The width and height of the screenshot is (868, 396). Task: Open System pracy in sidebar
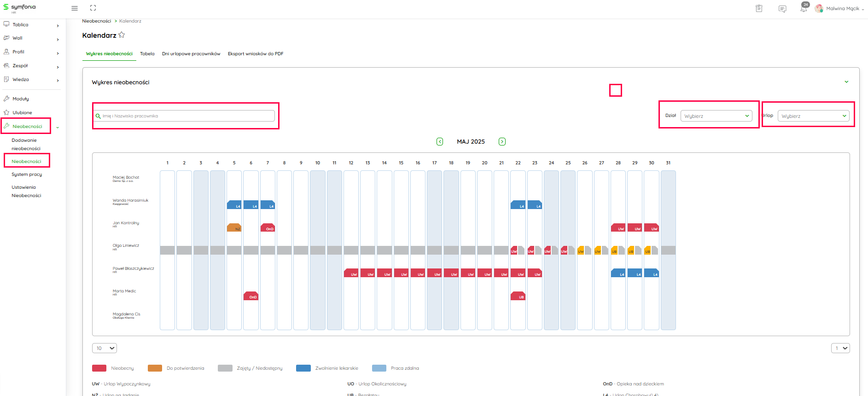click(27, 175)
